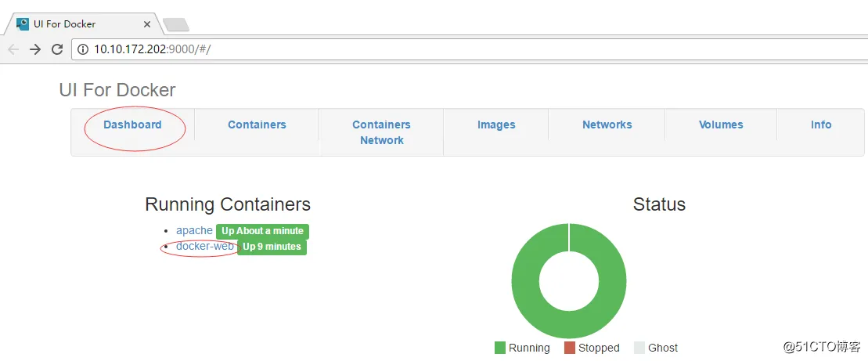
Task: Click the Ghost legend label
Action: coord(663,348)
